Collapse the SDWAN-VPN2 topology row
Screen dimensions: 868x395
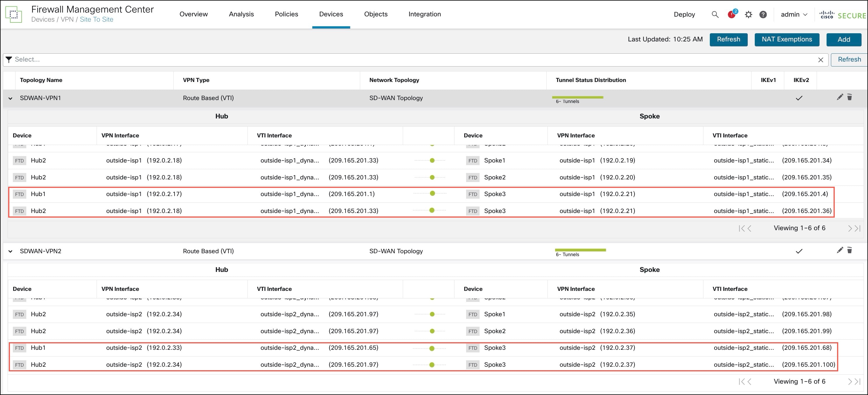[10, 251]
